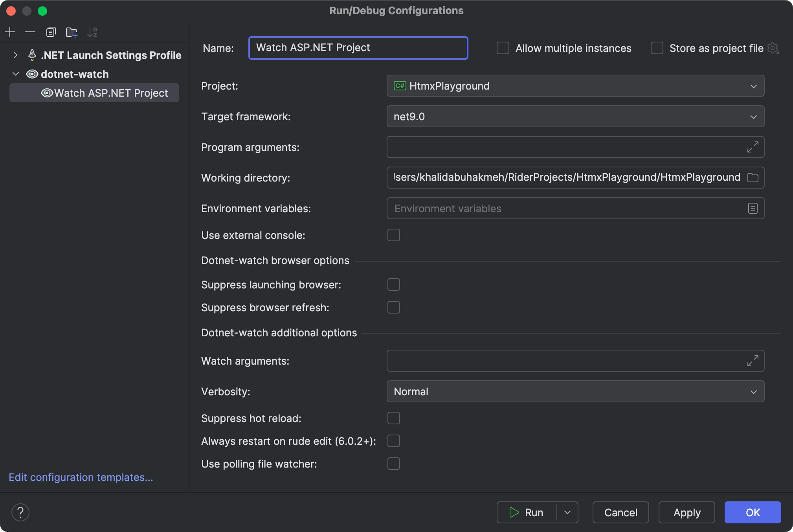Click the Dotnet-watch browser options heading

point(275,260)
